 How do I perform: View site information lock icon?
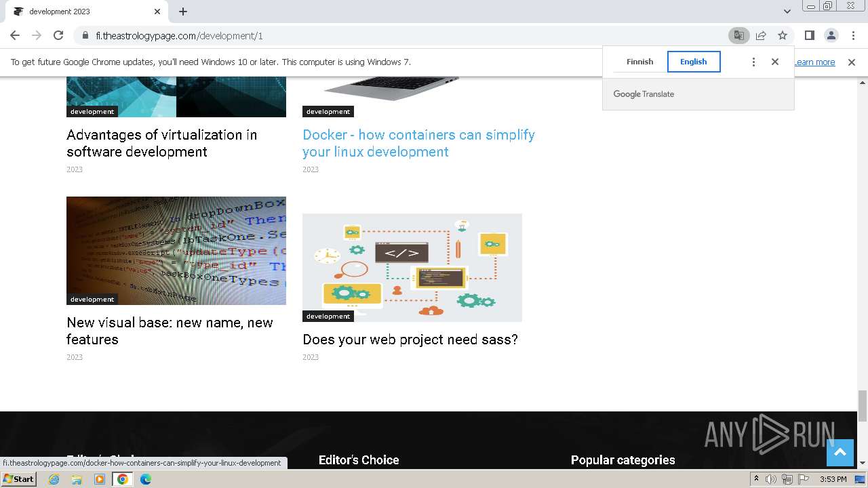click(85, 35)
